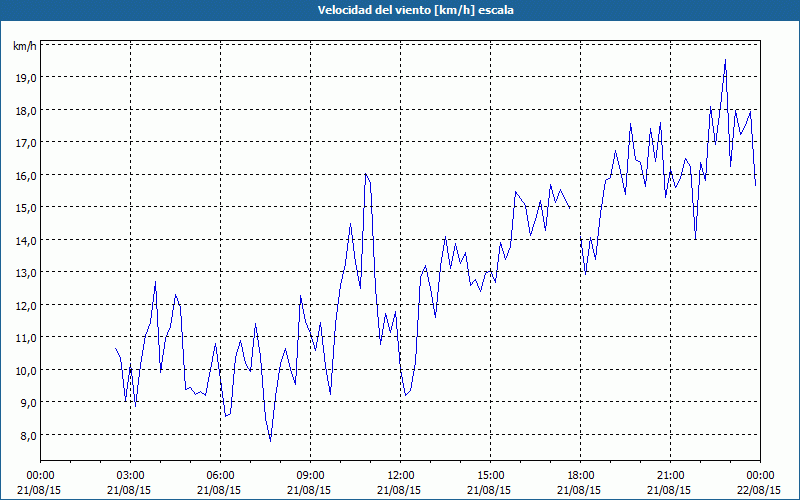Select the 18,0 y-axis label
800x500 pixels.
tap(26, 110)
